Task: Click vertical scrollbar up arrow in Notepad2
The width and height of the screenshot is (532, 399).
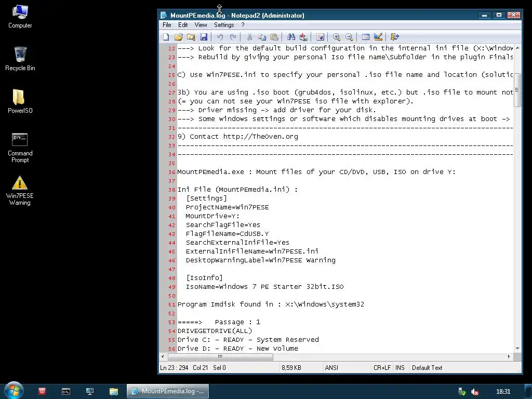Action: tap(517, 48)
